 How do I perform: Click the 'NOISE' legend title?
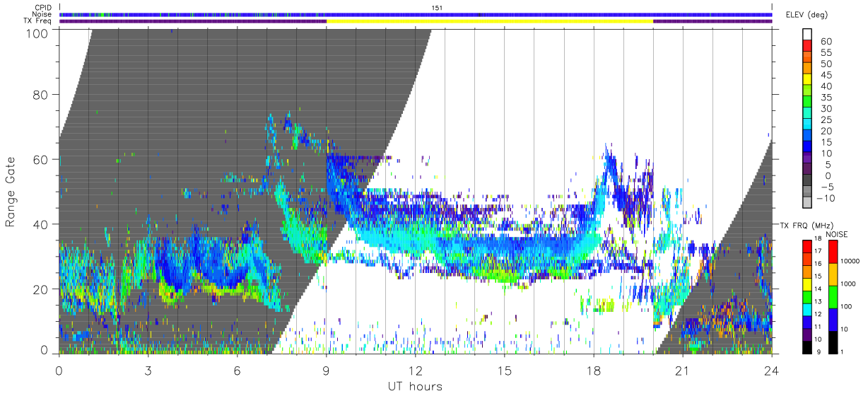click(x=838, y=234)
